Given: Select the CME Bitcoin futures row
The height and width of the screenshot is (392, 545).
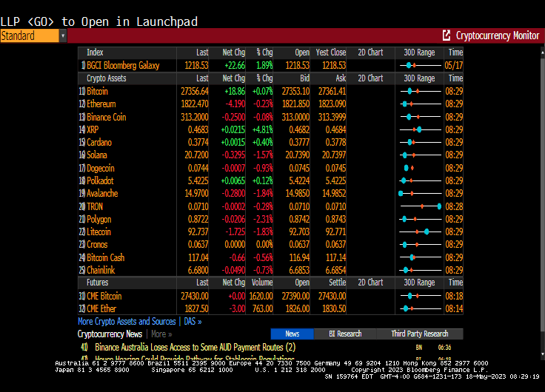Looking at the screenshot, I should coord(104,296).
